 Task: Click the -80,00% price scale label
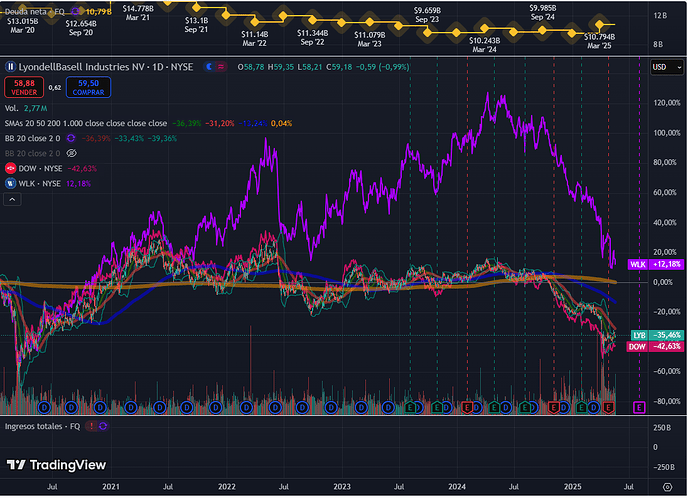[x=666, y=401]
